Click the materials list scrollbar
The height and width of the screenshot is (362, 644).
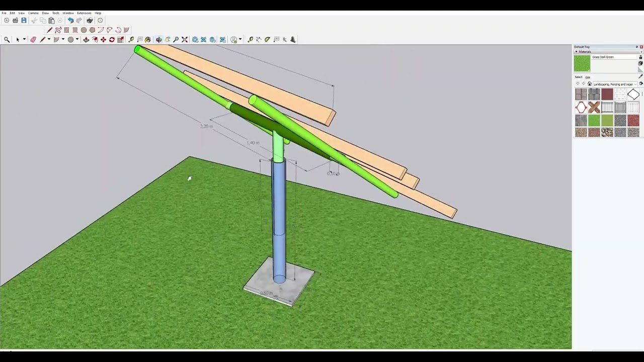coord(642,94)
